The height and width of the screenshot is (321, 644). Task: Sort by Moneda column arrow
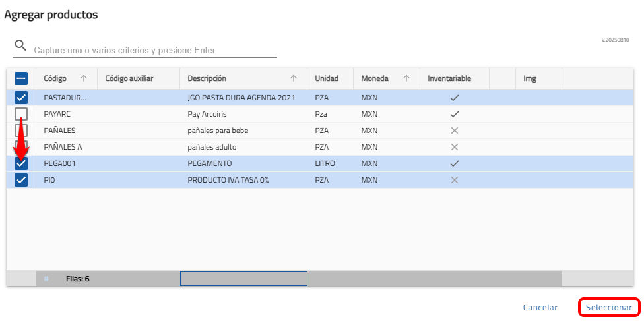click(x=406, y=78)
